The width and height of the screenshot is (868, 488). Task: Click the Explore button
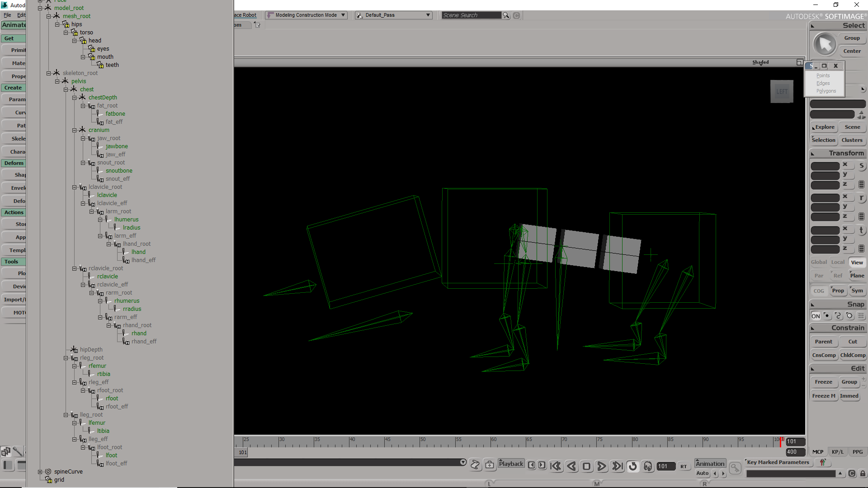[825, 127]
